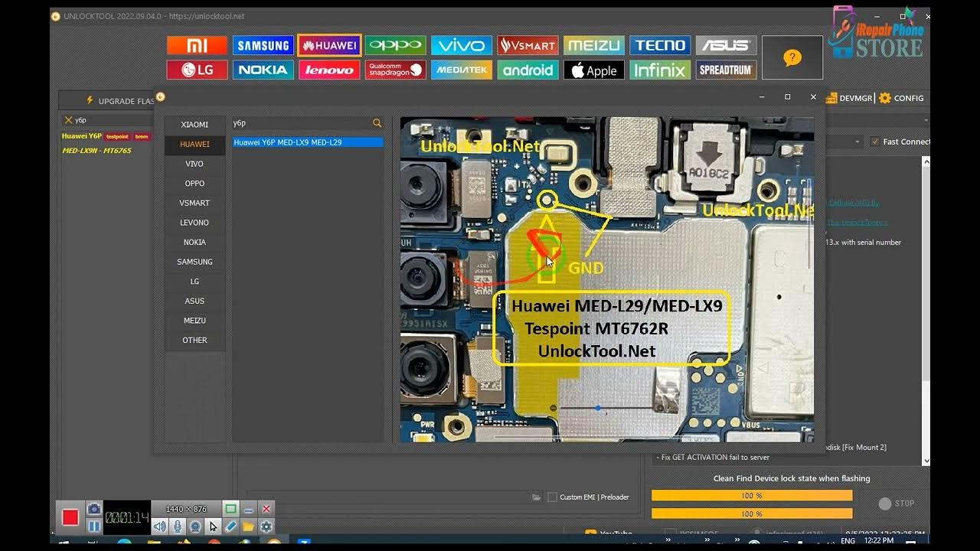This screenshot has height=551, width=980.
Task: Select MED-LX9N - MT6765 entry
Action: (x=96, y=151)
